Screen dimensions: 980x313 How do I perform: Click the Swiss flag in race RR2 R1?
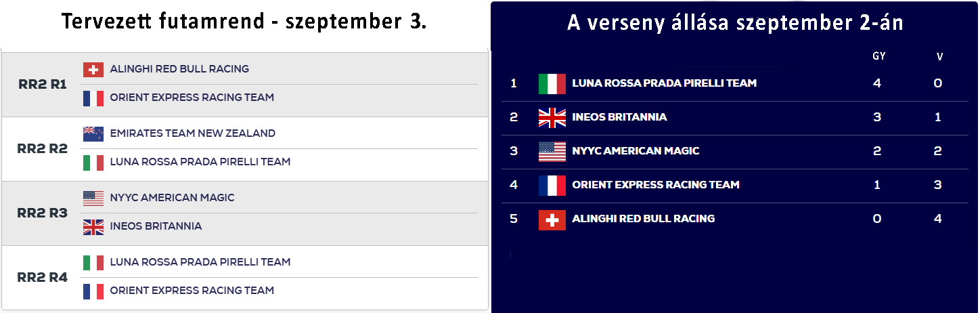click(x=93, y=69)
